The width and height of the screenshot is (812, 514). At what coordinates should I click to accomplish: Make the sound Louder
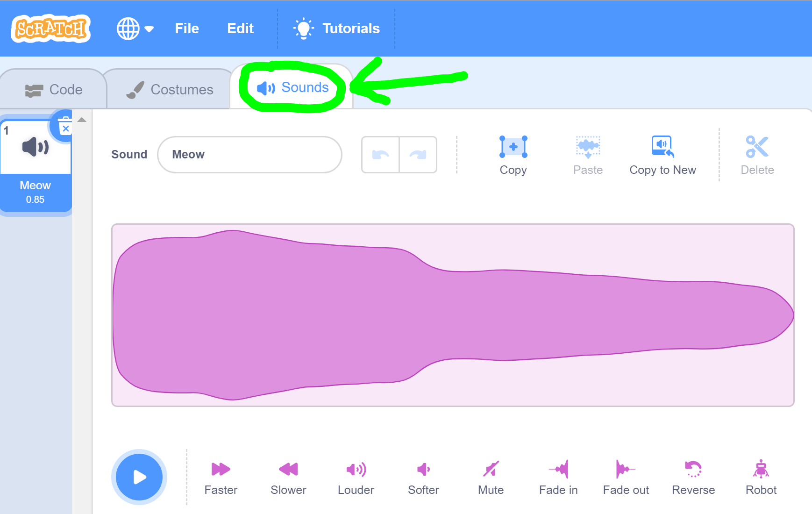356,478
